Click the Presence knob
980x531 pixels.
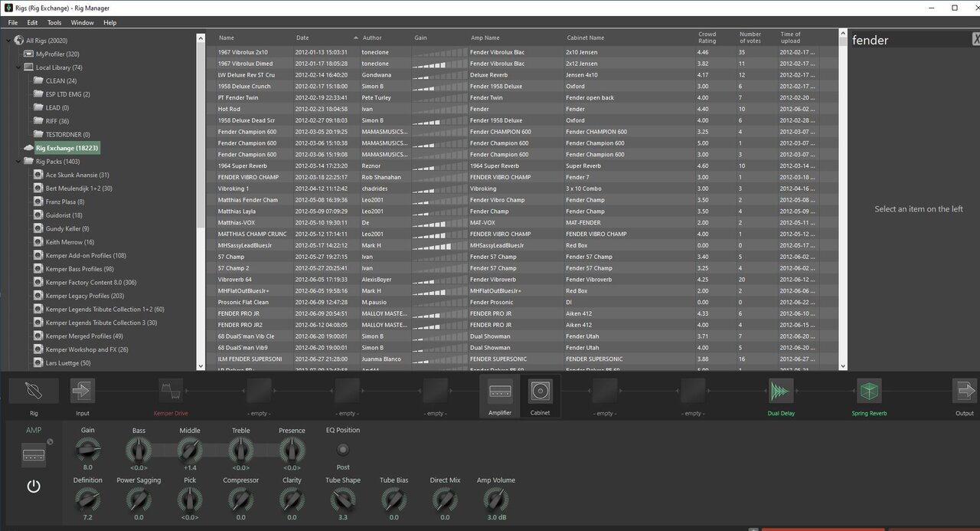pyautogui.click(x=292, y=450)
